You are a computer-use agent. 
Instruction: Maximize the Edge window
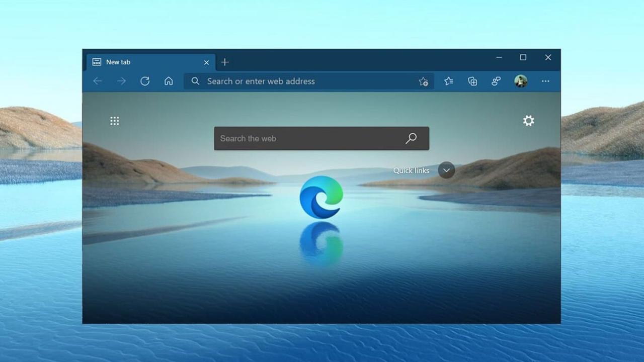[523, 57]
